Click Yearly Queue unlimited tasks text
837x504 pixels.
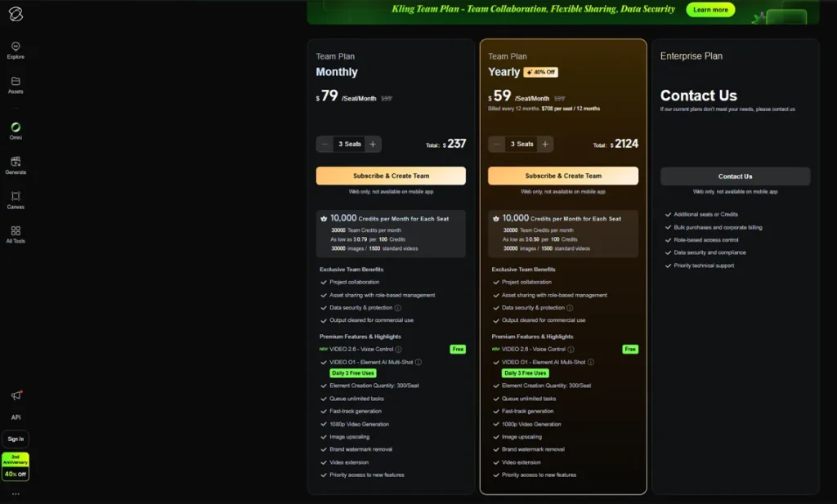pyautogui.click(x=529, y=399)
